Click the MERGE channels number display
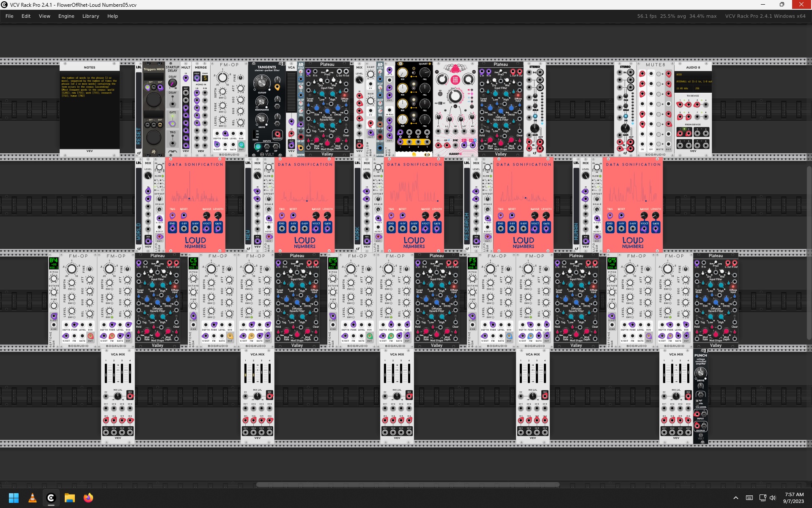Viewport: 812px width, 508px height. (205, 78)
